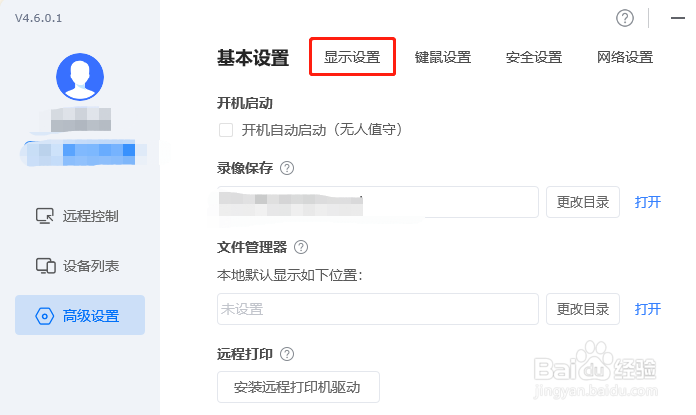
Task: Click the help icon beside 录像保存
Action: tap(287, 168)
